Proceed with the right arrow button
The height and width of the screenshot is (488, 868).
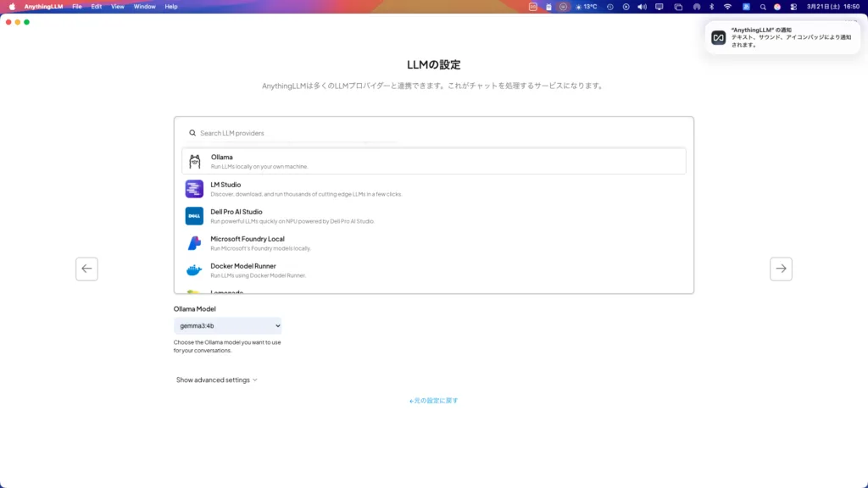coord(781,269)
